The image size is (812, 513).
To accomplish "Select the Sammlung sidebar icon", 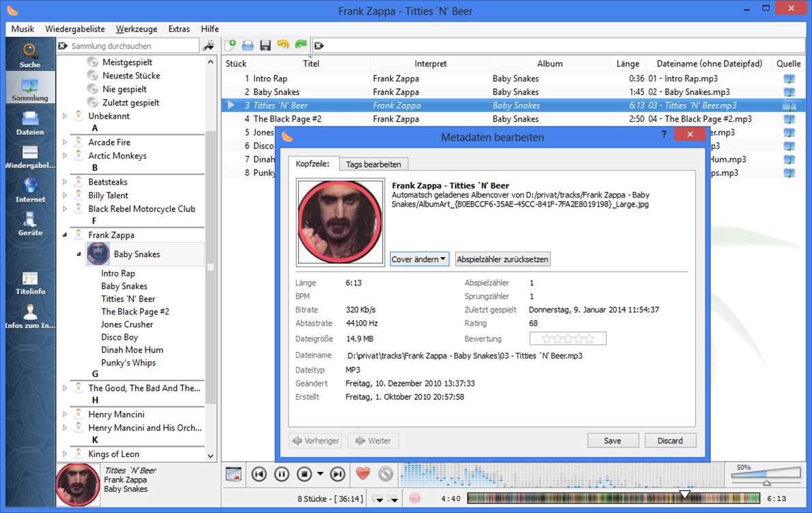I will pos(29,88).
